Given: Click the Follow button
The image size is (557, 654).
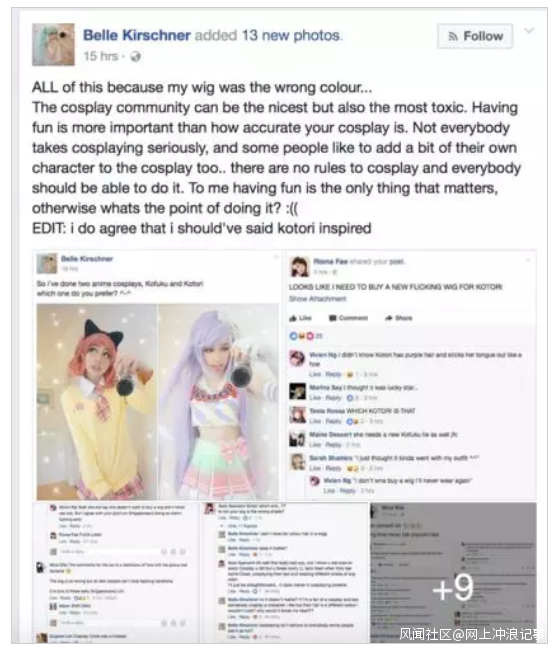Looking at the screenshot, I should 475,36.
